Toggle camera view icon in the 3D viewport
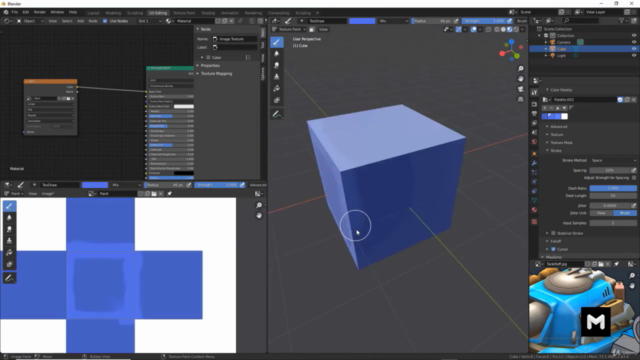This screenshot has height=360, width=640. pyautogui.click(x=520, y=89)
